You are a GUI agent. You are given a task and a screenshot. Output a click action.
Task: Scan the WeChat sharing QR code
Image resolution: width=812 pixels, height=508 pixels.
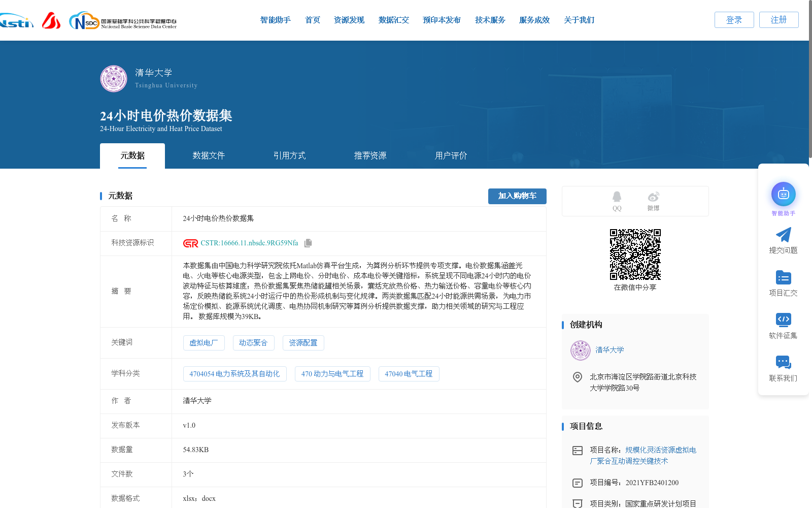pos(635,255)
